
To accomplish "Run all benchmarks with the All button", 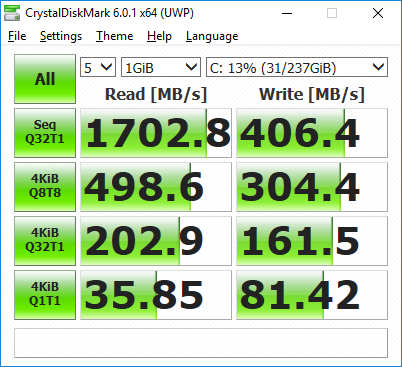I will click(x=45, y=79).
